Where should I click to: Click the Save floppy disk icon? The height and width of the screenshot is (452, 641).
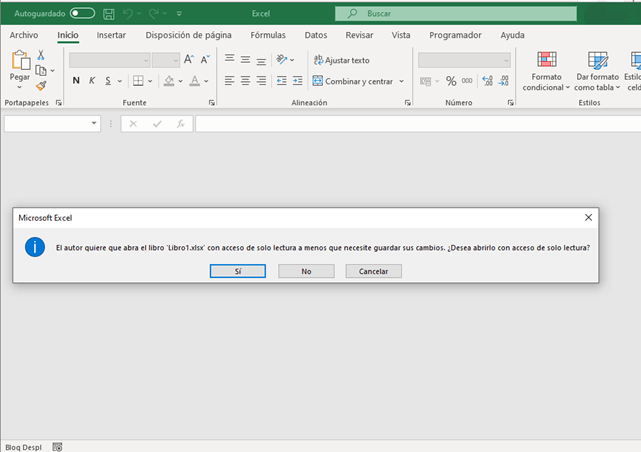pos(109,14)
